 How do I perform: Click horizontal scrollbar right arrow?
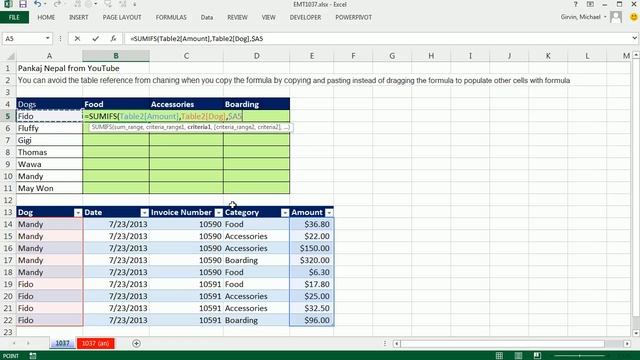[627, 344]
